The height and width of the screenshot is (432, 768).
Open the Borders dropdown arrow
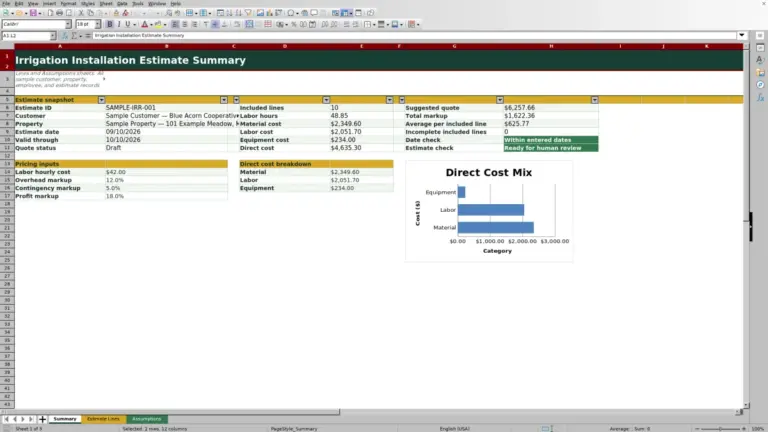pyautogui.click(x=374, y=24)
